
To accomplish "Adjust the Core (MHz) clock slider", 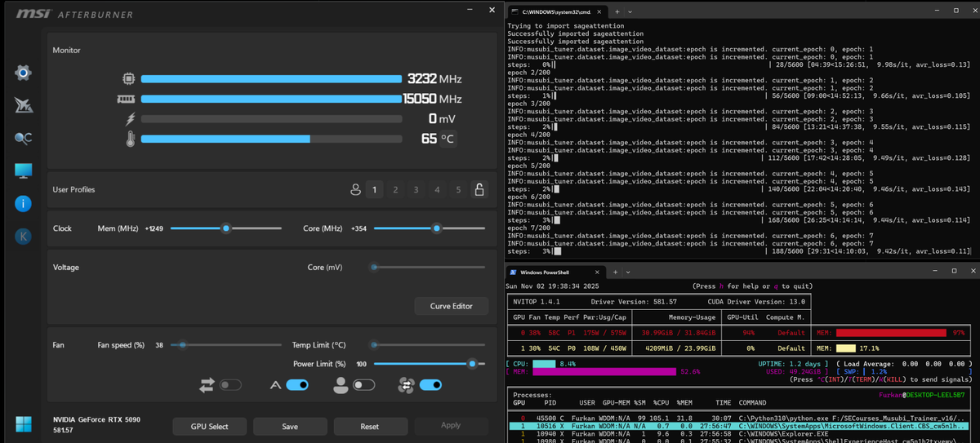I will [x=430, y=228].
